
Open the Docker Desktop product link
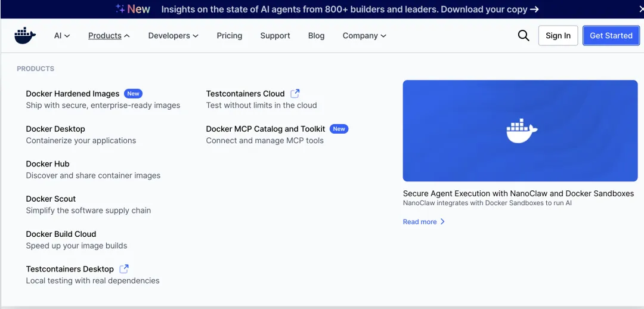tap(55, 129)
